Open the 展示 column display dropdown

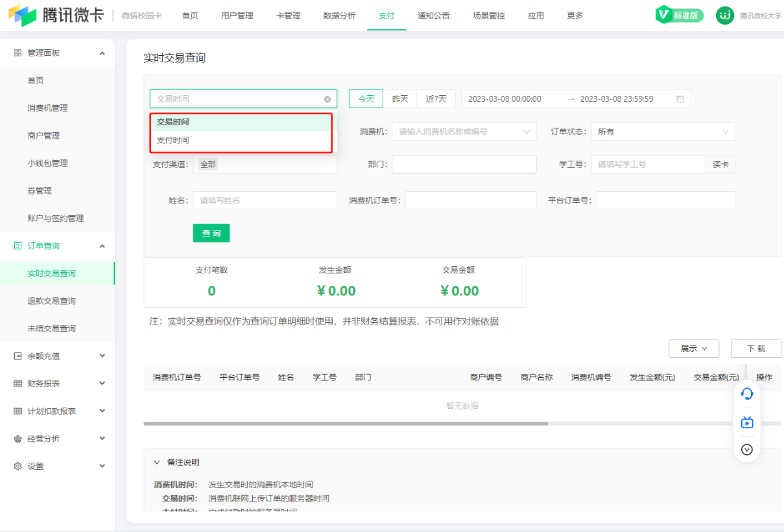tap(694, 349)
